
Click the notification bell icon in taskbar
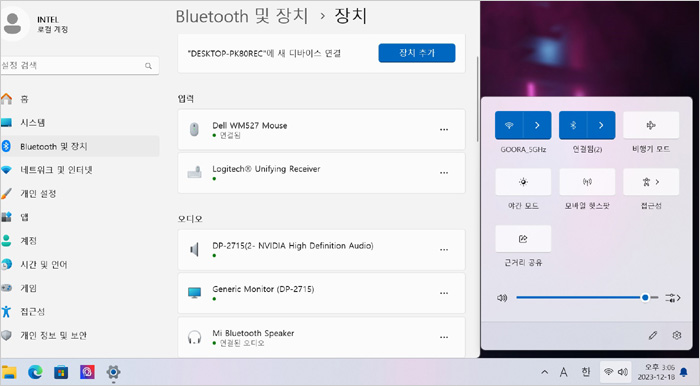tap(684, 372)
